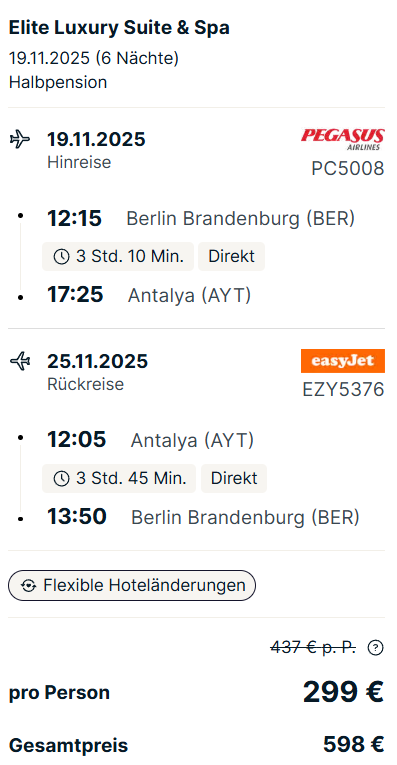Click departure time 12:15 from Berlin Brandenburg

[74, 219]
